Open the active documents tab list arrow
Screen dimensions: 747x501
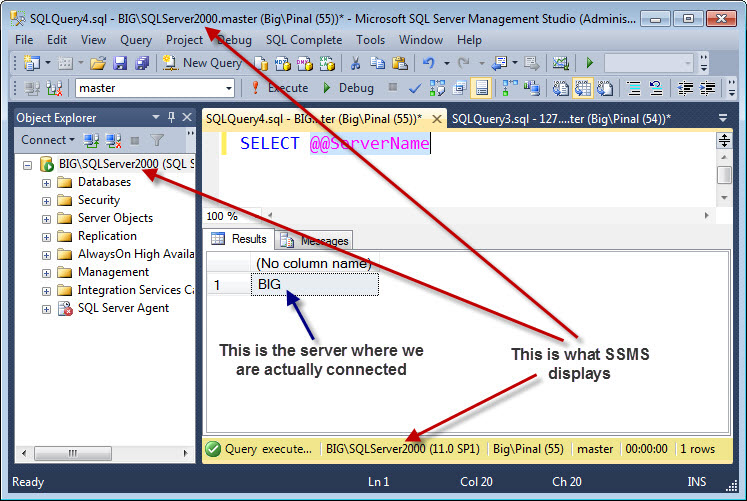coord(723,118)
